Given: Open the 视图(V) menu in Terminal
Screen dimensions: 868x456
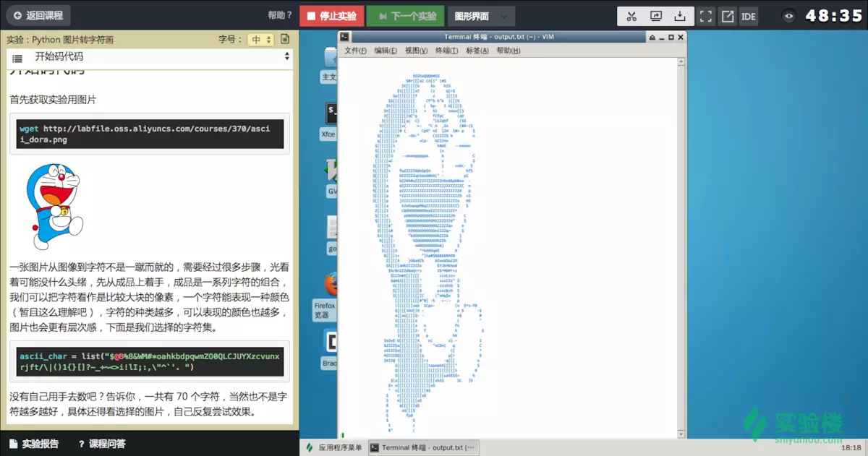Looking at the screenshot, I should (417, 51).
